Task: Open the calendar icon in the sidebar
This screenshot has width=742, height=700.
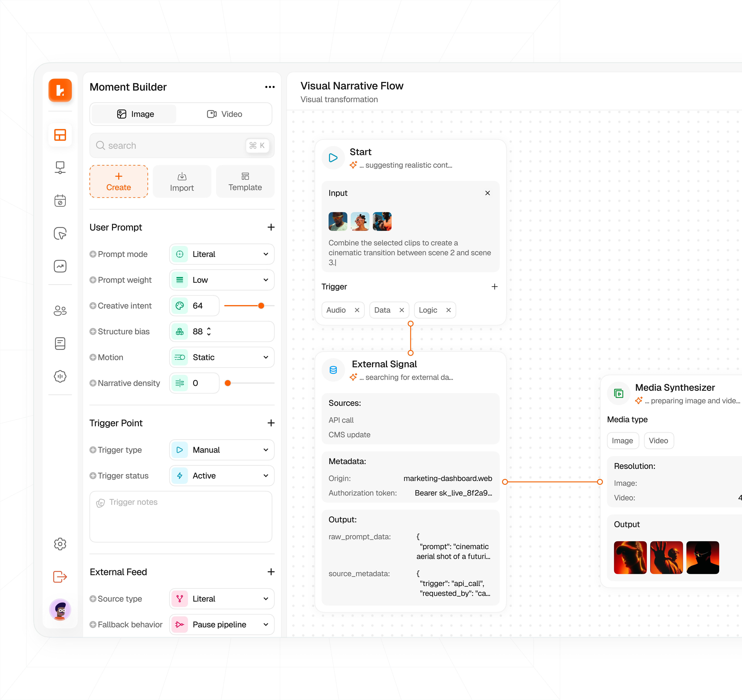Action: [60, 201]
